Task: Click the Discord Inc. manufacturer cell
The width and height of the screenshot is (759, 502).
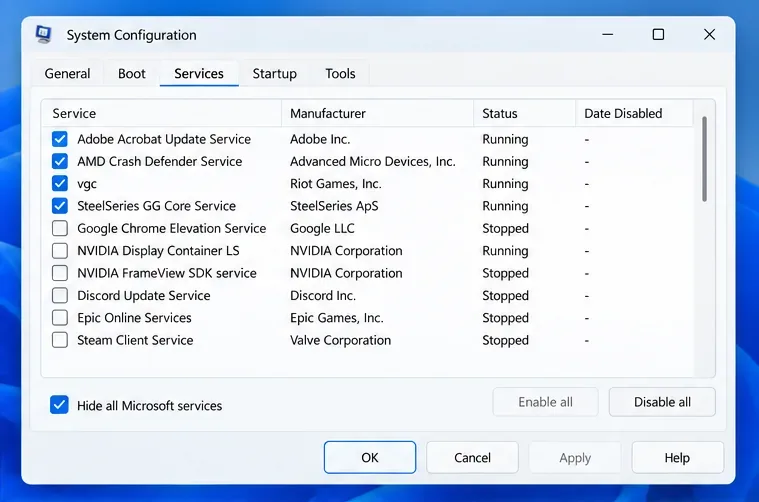Action: pyautogui.click(x=323, y=295)
